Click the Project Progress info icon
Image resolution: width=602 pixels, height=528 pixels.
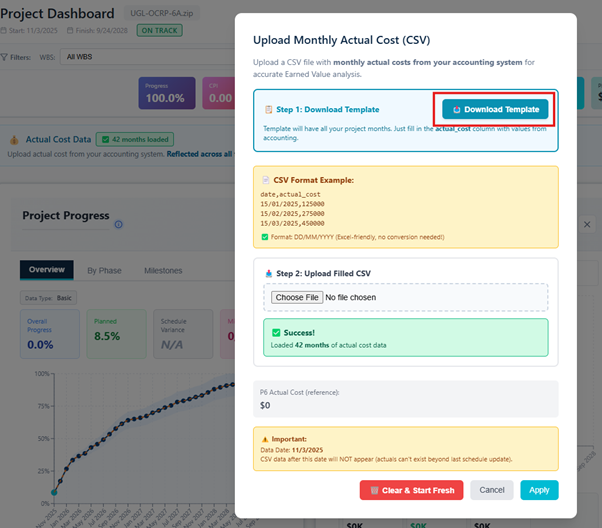click(x=119, y=225)
